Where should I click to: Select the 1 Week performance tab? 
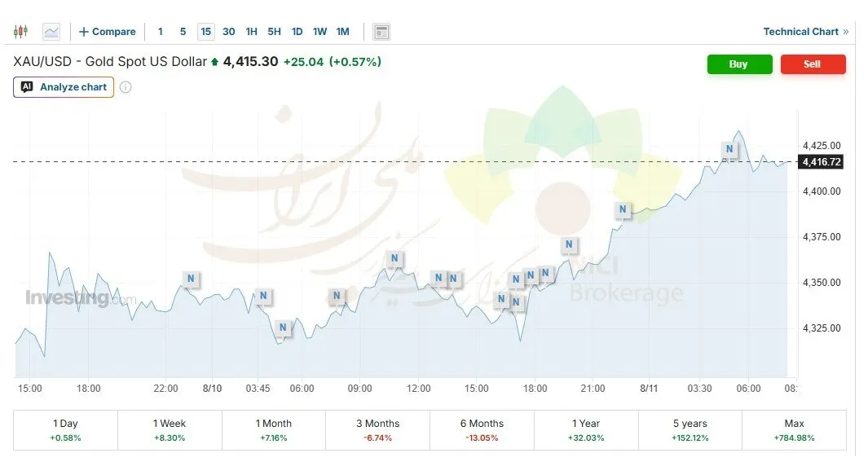170,430
